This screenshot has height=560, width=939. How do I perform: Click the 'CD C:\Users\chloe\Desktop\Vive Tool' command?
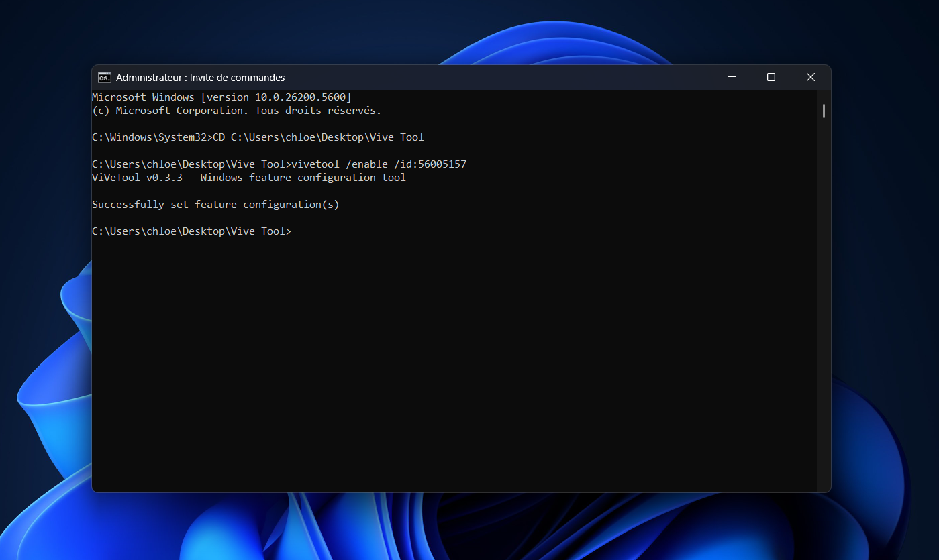coord(318,137)
